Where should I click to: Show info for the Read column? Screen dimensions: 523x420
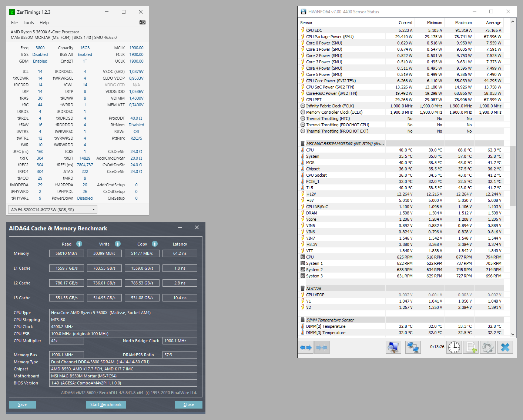(79, 244)
